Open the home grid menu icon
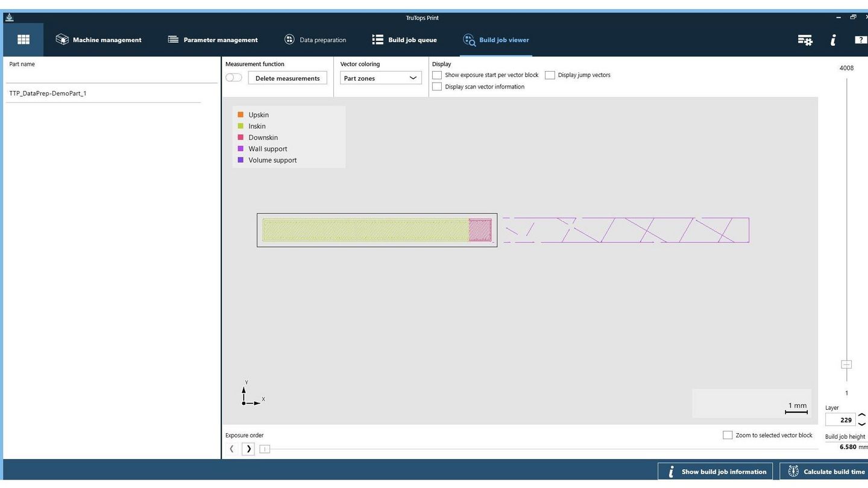This screenshot has height=488, width=868. click(x=23, y=40)
